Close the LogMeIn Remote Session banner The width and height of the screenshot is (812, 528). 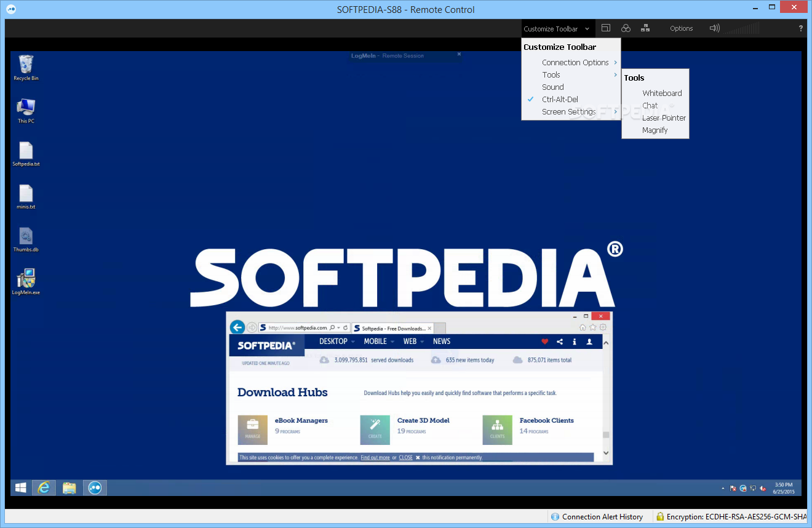coord(459,54)
